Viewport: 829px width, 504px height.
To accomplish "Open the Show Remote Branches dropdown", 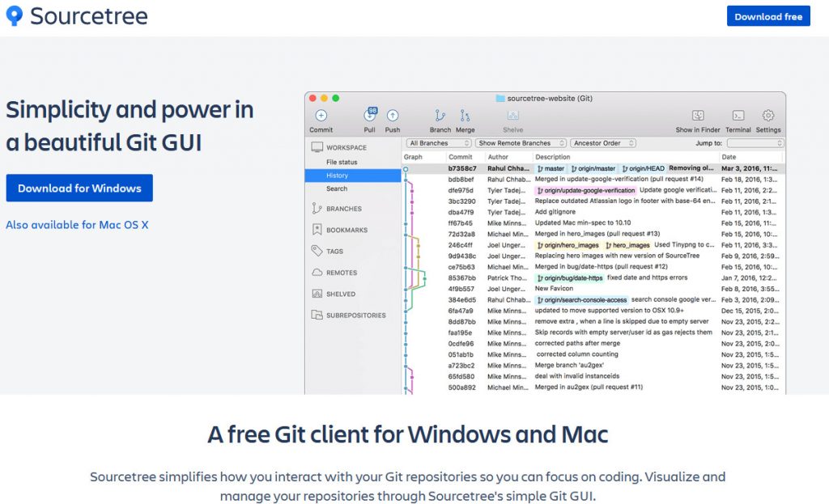I will (x=521, y=143).
